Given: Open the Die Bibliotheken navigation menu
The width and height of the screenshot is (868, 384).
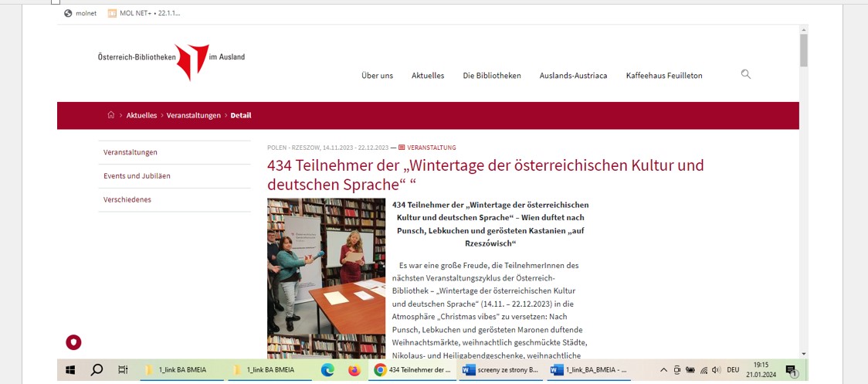Looking at the screenshot, I should coord(492,76).
